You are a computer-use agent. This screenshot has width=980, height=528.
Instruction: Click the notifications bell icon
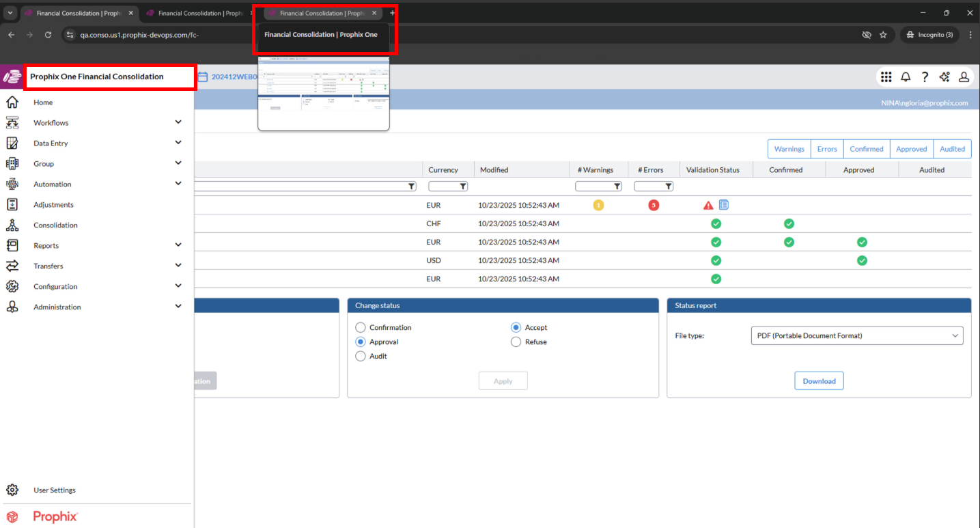coord(906,77)
